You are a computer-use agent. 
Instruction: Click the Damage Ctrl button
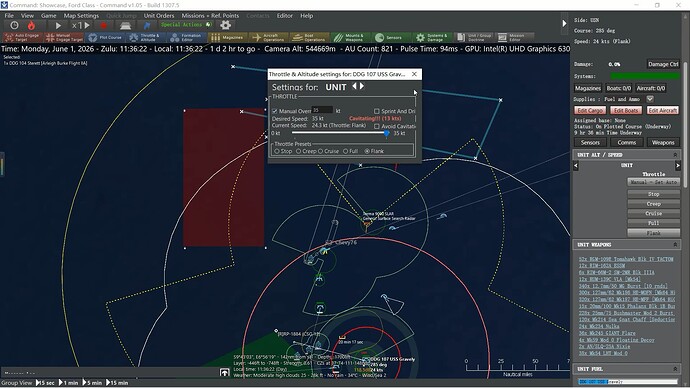click(663, 64)
